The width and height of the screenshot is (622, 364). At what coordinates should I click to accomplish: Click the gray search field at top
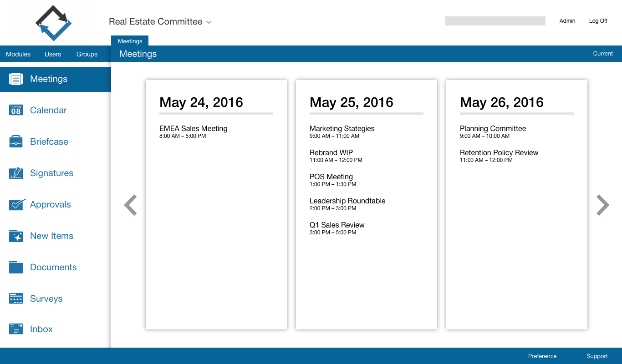pyautogui.click(x=495, y=21)
